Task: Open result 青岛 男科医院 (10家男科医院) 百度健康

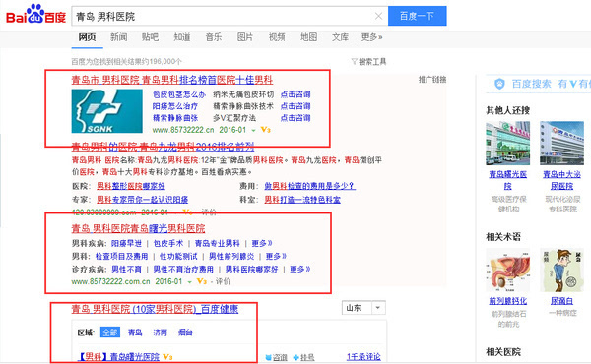Action: [x=155, y=310]
